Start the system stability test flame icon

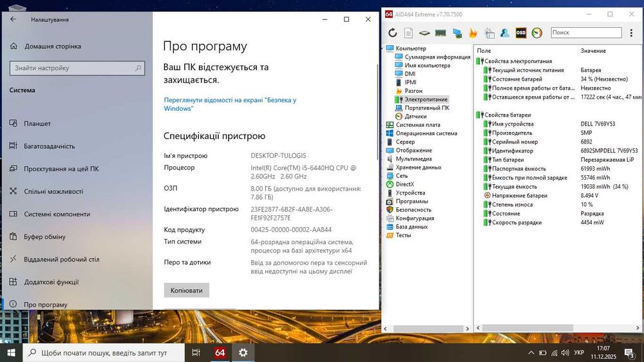click(x=473, y=33)
